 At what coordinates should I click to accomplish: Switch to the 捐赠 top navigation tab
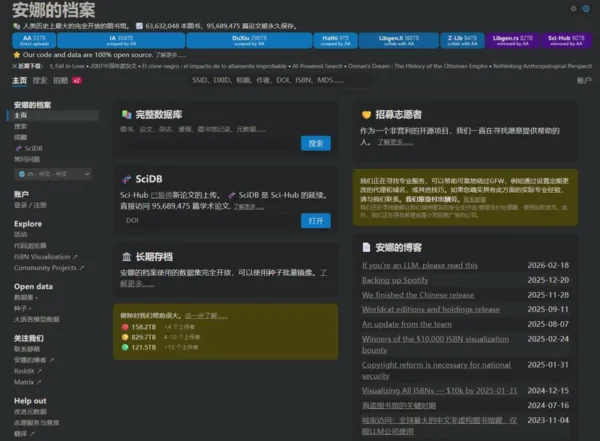60,80
